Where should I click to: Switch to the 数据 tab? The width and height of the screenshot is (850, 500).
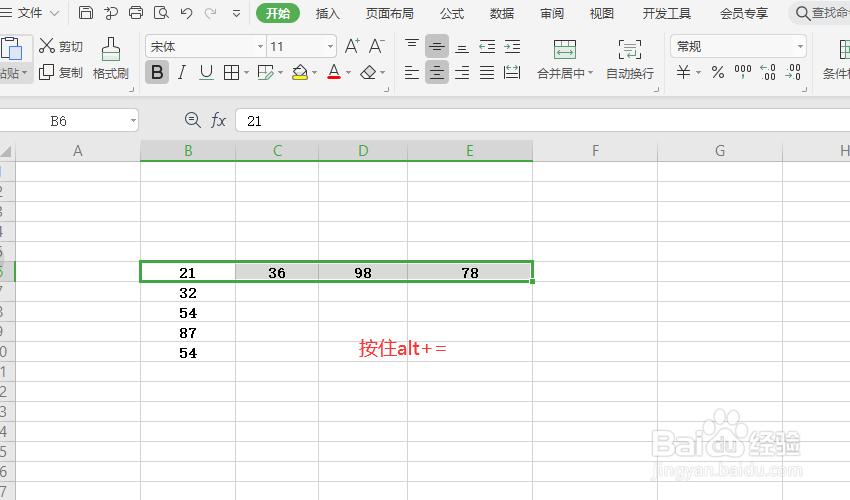coord(501,14)
